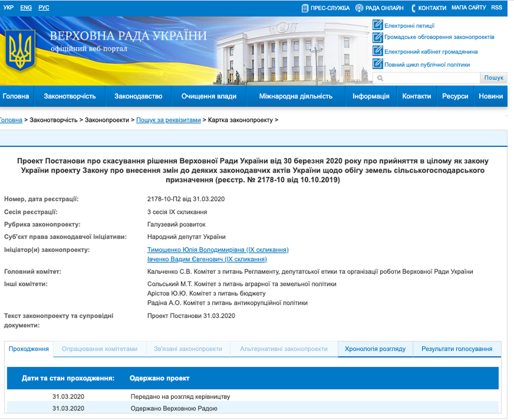This screenshot has width=514, height=420.
Task: Click Пошук за реквізитами breadcrumb link
Action: pos(168,120)
